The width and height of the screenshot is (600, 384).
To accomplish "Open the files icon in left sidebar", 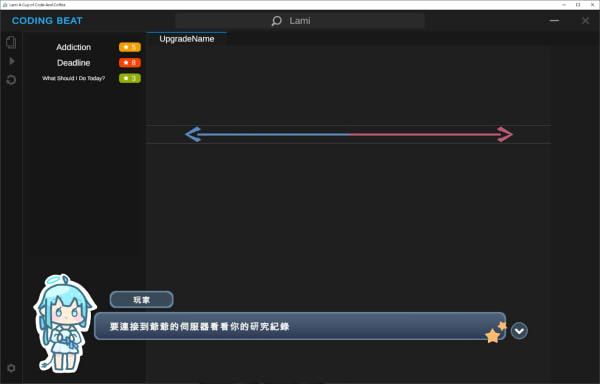I will (11, 42).
